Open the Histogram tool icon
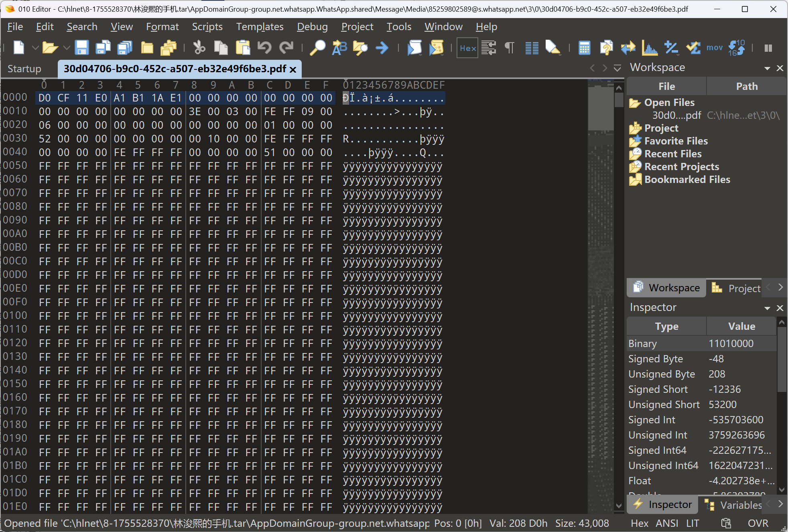 point(649,48)
